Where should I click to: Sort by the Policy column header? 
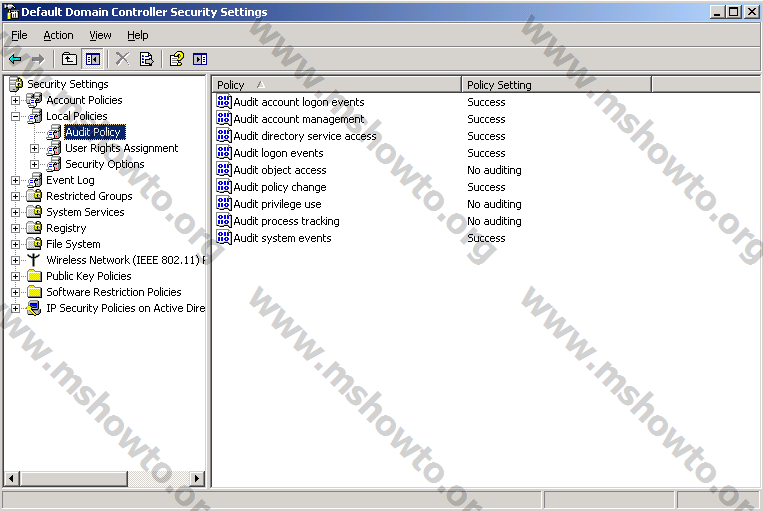337,85
